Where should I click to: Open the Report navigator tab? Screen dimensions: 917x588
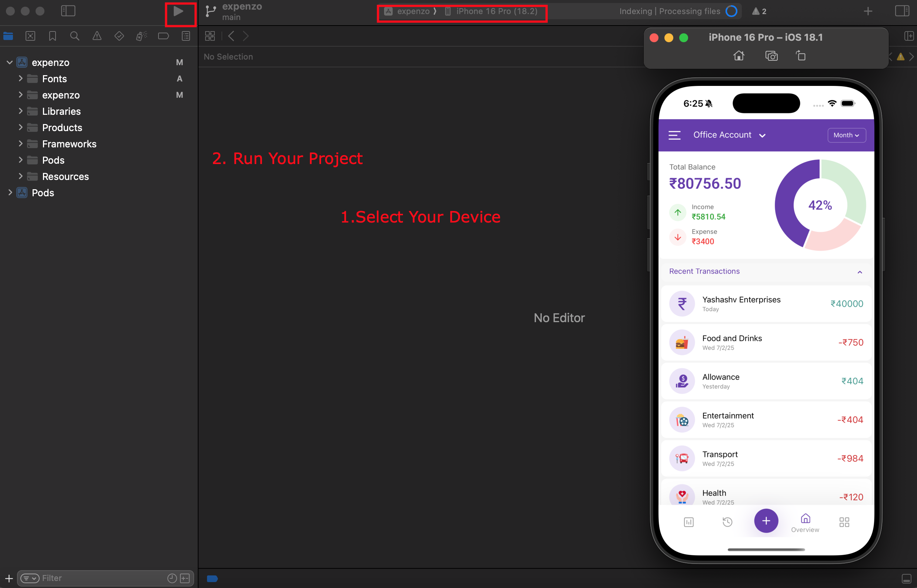pos(186,36)
